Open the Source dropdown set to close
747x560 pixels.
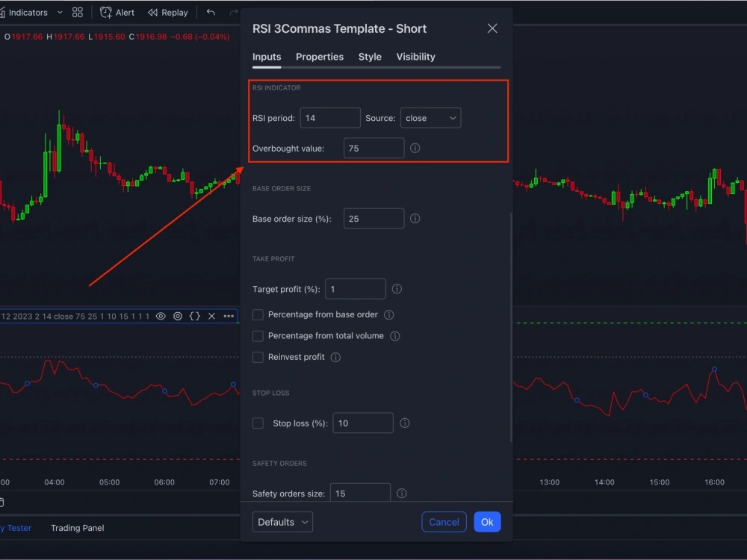431,118
